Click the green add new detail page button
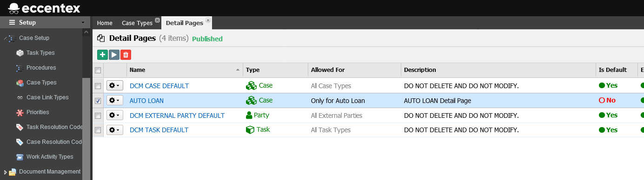This screenshot has height=180, width=644. pos(102,55)
